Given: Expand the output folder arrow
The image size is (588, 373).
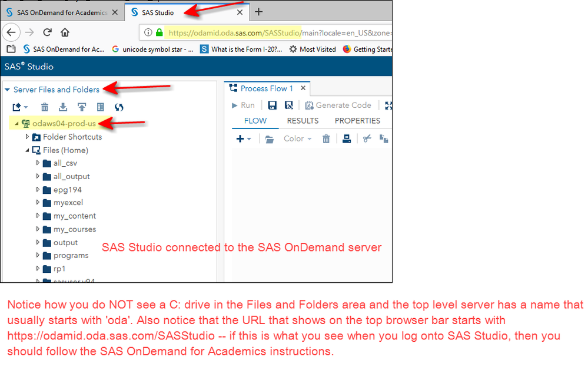Looking at the screenshot, I should (x=38, y=242).
